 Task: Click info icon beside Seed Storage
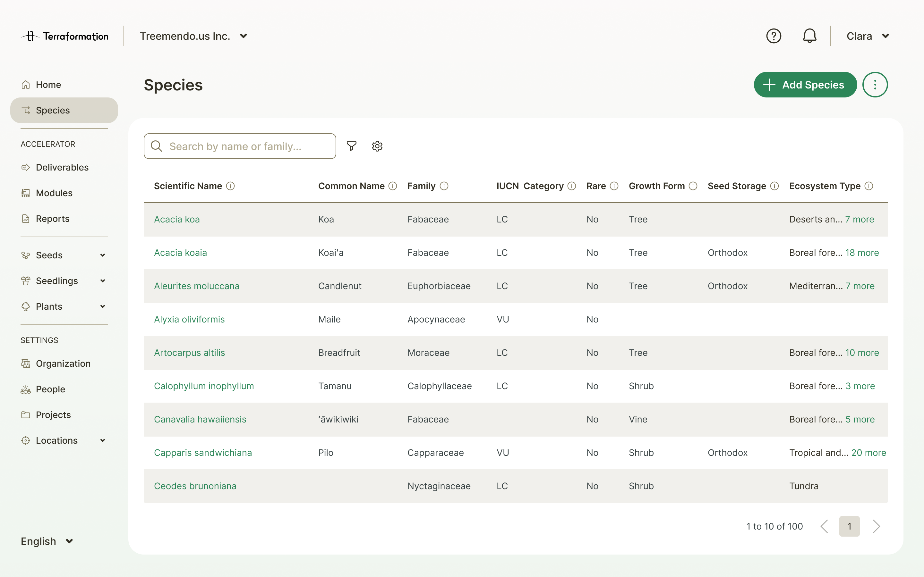tap(774, 186)
